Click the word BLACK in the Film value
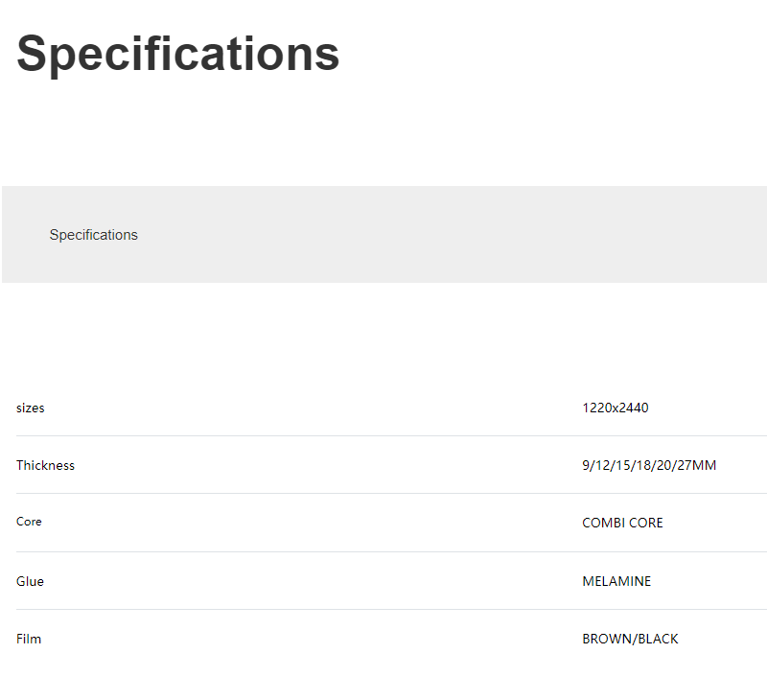The height and width of the screenshot is (700, 767). [658, 639]
